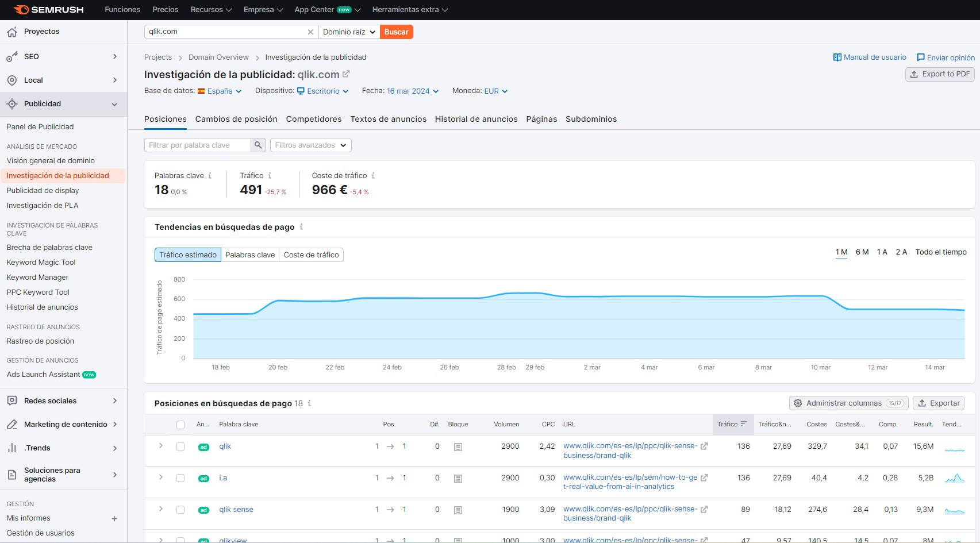
Task: Open the Filtros avanzados dropdown
Action: (310, 145)
